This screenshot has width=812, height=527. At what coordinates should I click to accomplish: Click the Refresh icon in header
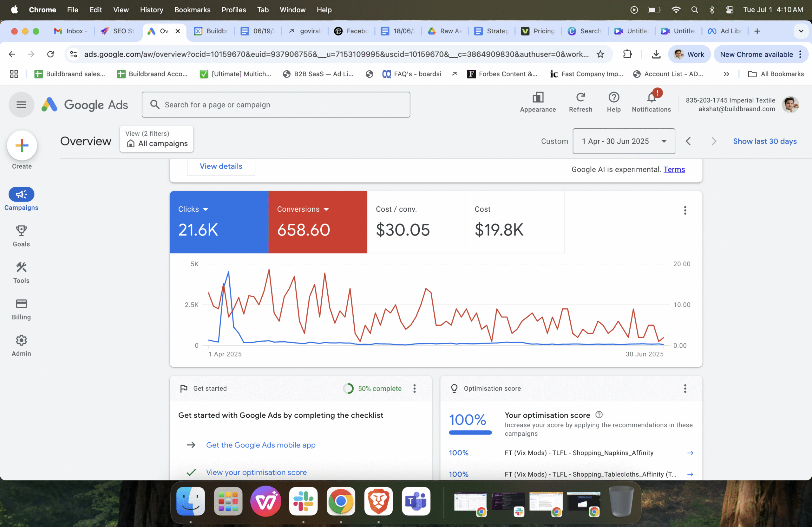point(580,98)
